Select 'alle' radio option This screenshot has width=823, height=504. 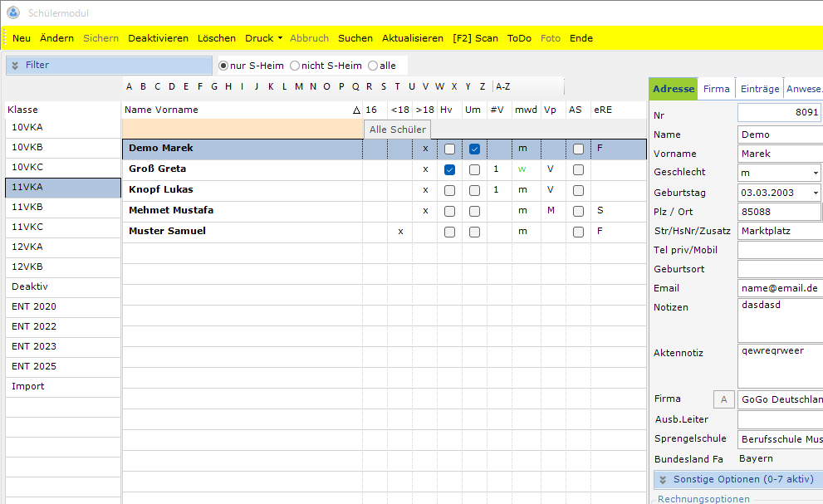372,66
